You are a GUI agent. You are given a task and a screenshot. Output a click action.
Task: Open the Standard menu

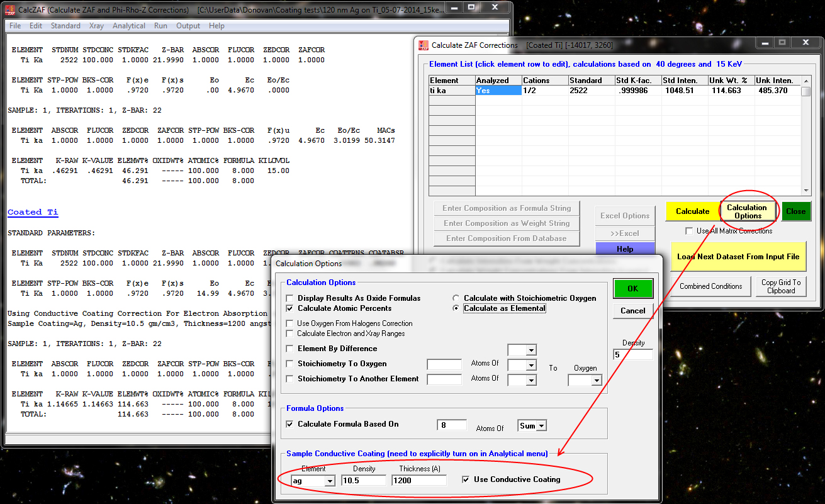click(65, 26)
